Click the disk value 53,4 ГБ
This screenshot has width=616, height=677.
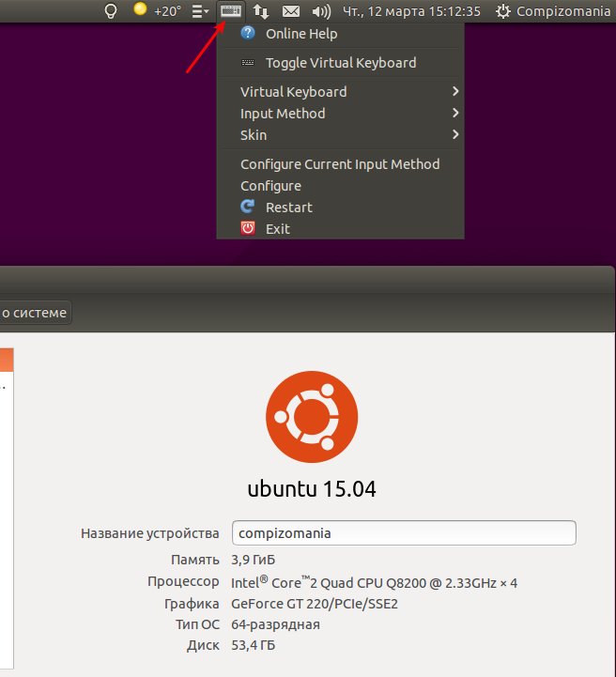pyautogui.click(x=253, y=645)
